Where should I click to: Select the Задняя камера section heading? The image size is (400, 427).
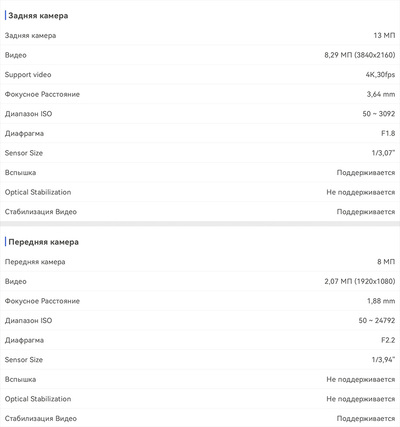click(x=38, y=16)
